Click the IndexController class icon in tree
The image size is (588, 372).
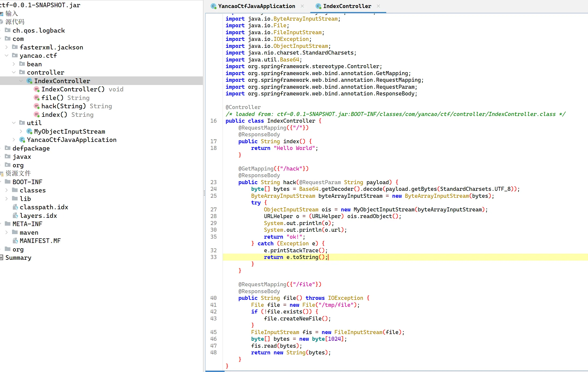(x=29, y=81)
